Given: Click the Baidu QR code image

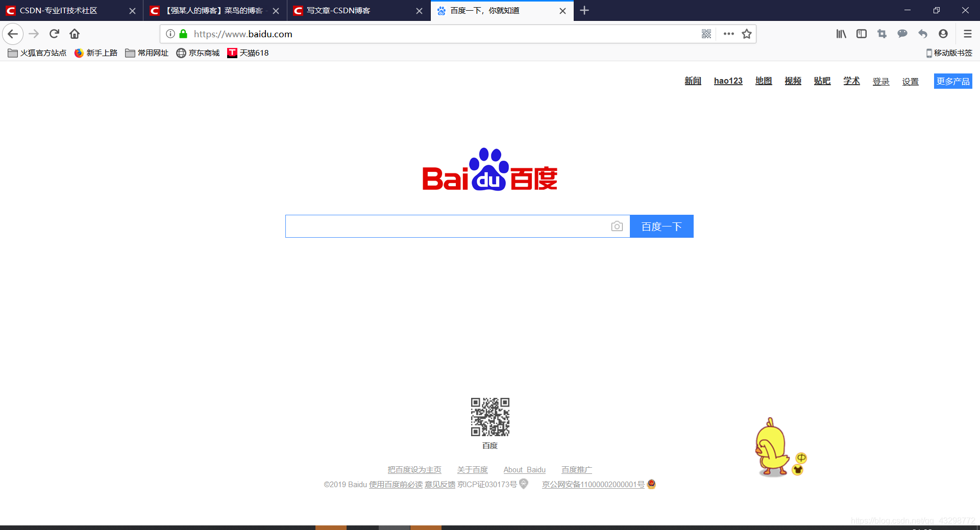Looking at the screenshot, I should pyautogui.click(x=490, y=417).
